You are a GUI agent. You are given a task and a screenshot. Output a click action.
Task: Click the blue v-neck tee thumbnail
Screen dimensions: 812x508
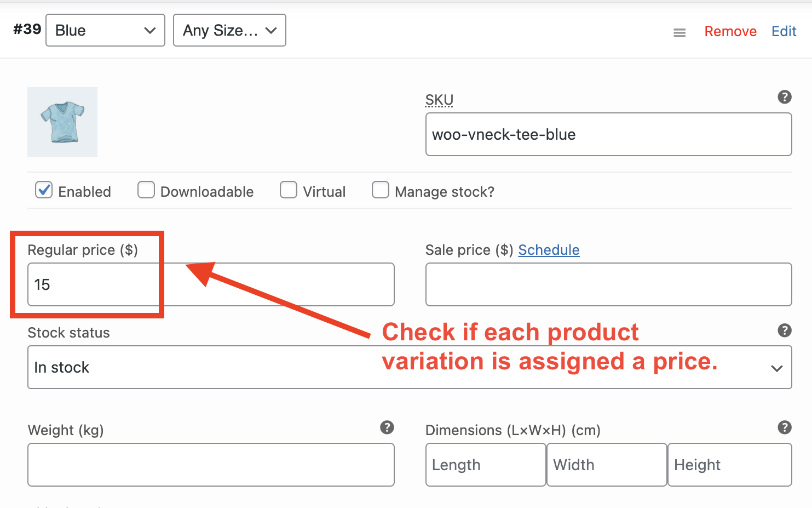[x=62, y=122]
